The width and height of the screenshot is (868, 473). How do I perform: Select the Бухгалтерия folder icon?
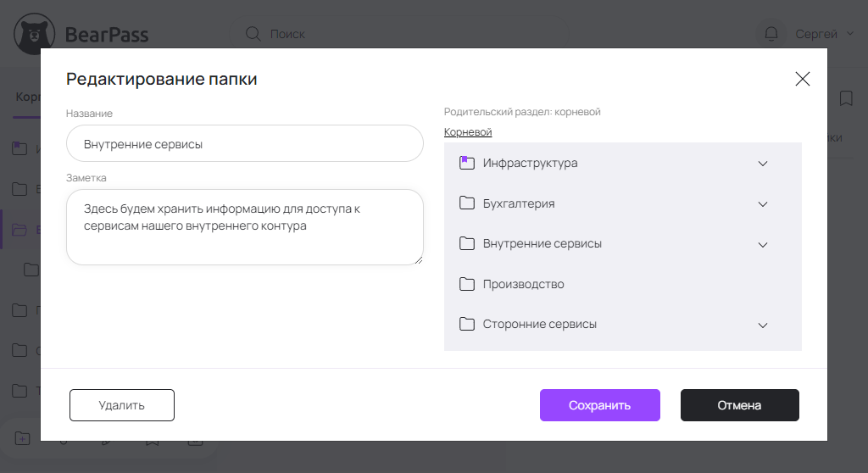[x=467, y=203]
